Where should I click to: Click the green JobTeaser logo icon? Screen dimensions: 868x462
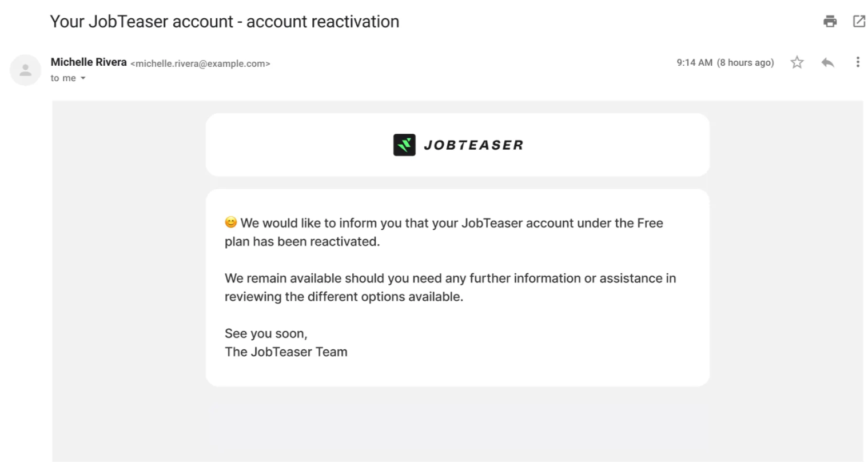[404, 145]
